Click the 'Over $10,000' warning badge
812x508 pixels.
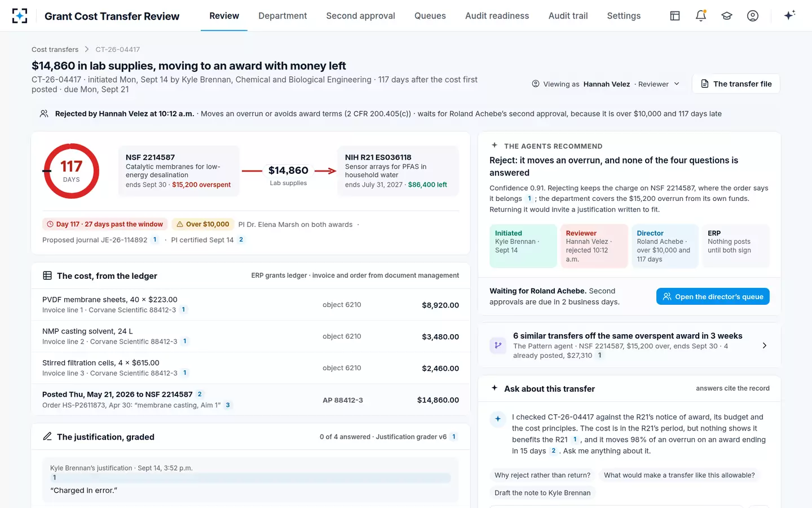pyautogui.click(x=203, y=224)
